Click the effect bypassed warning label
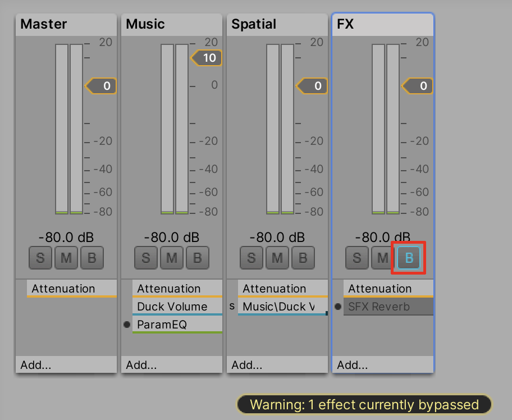Image resolution: width=512 pixels, height=420 pixels. (x=364, y=404)
